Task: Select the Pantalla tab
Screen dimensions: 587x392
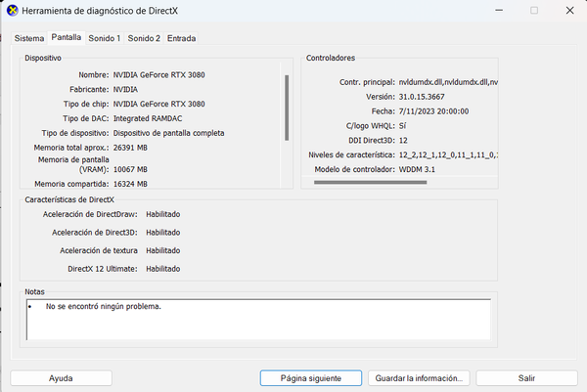Action: point(67,37)
